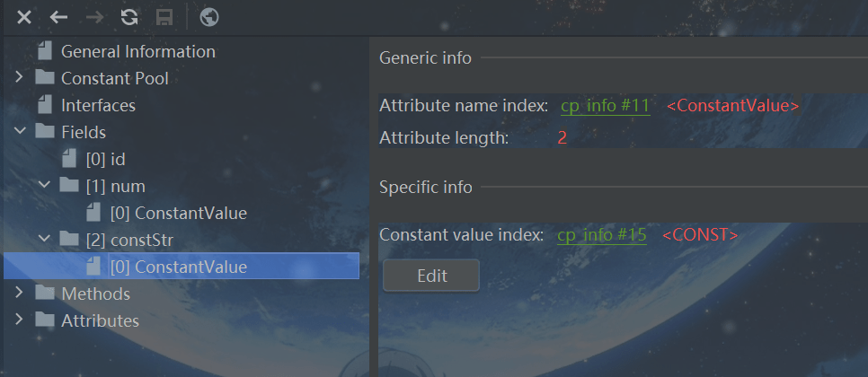868x377 pixels.
Task: Click the Interfaces file icon
Action: (x=45, y=105)
